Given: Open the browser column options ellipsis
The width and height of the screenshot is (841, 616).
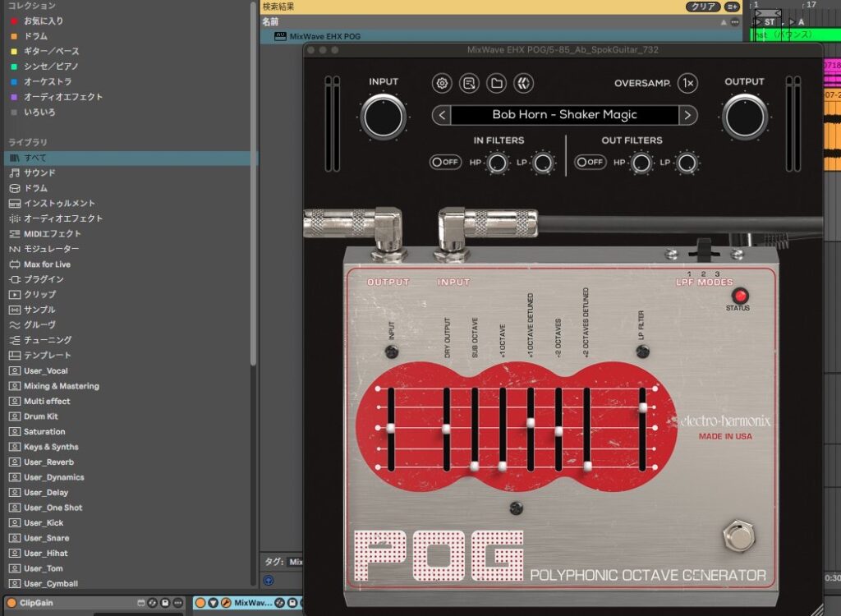Looking at the screenshot, I should tap(735, 22).
